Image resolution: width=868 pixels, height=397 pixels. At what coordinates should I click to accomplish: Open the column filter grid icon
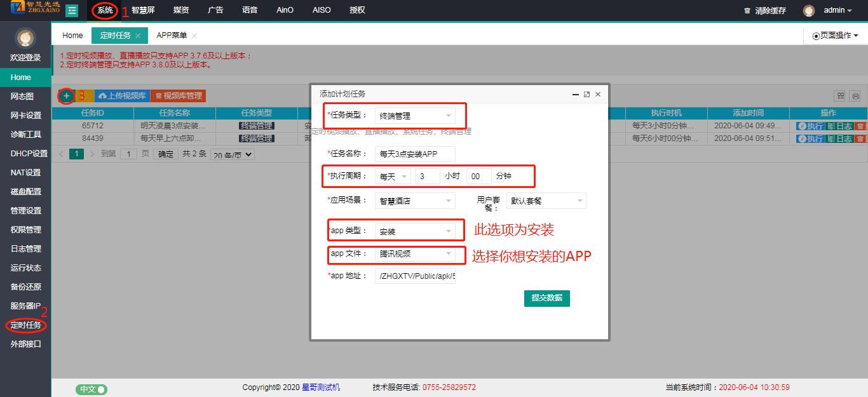click(x=841, y=96)
